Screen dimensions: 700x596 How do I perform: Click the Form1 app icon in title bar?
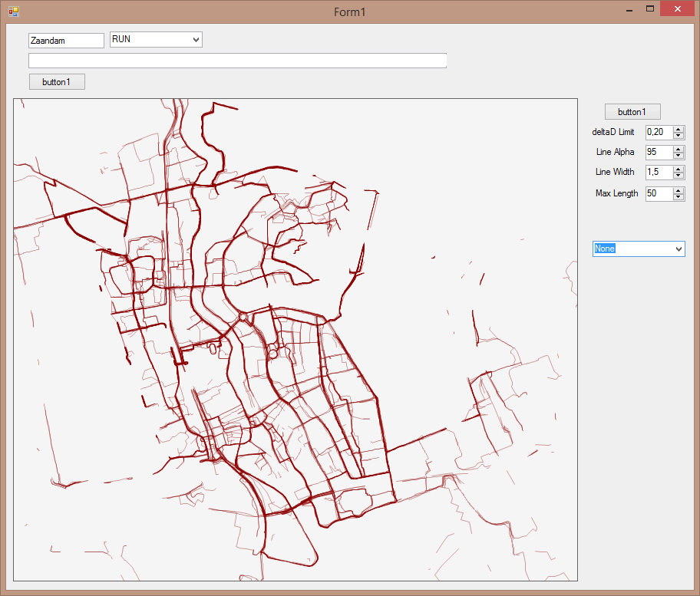click(x=13, y=12)
